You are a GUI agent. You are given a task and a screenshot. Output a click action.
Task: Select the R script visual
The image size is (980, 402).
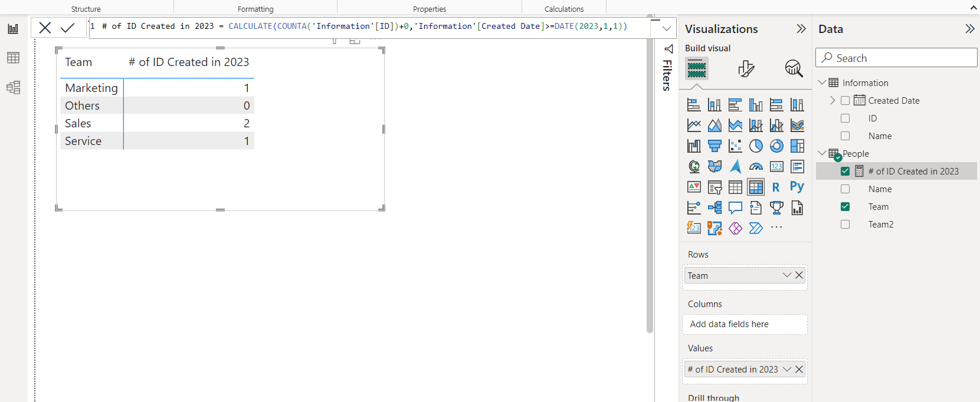click(x=776, y=187)
